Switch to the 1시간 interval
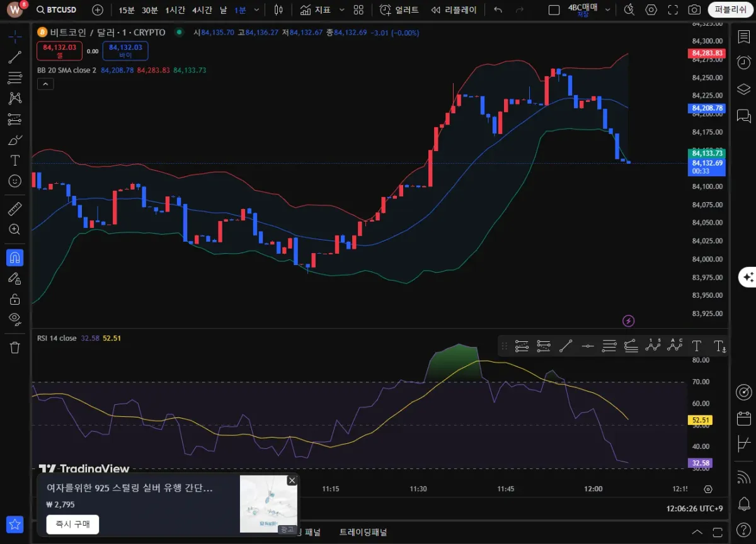756x544 pixels. (176, 10)
